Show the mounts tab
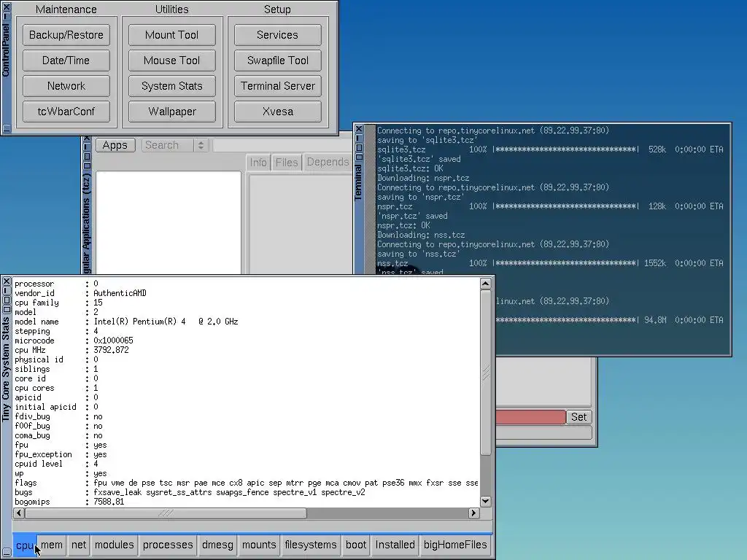The height and width of the screenshot is (560, 747). click(x=259, y=545)
